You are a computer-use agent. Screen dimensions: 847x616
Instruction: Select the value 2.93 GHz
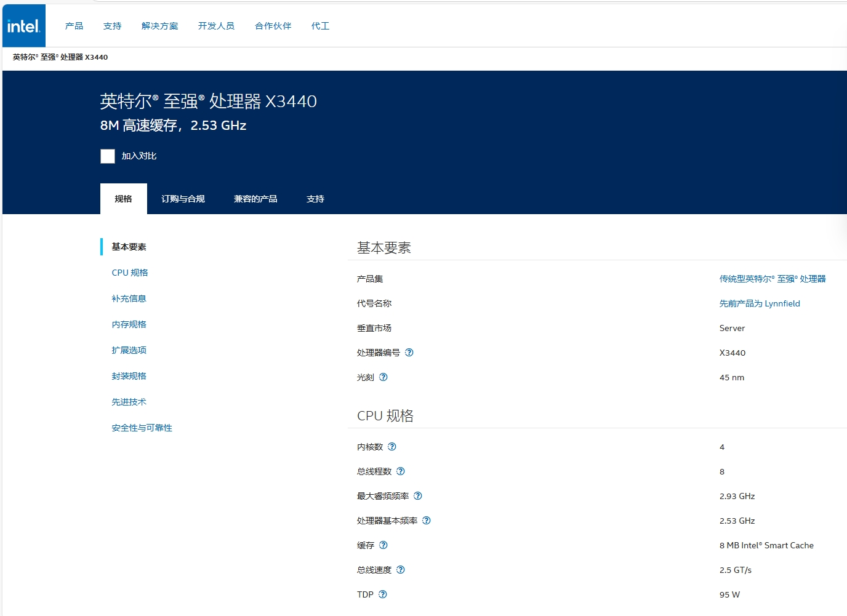click(x=737, y=496)
